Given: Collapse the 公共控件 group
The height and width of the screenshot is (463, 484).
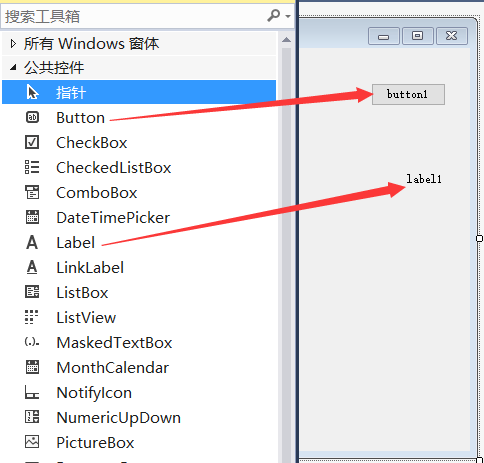Looking at the screenshot, I should 13,68.
